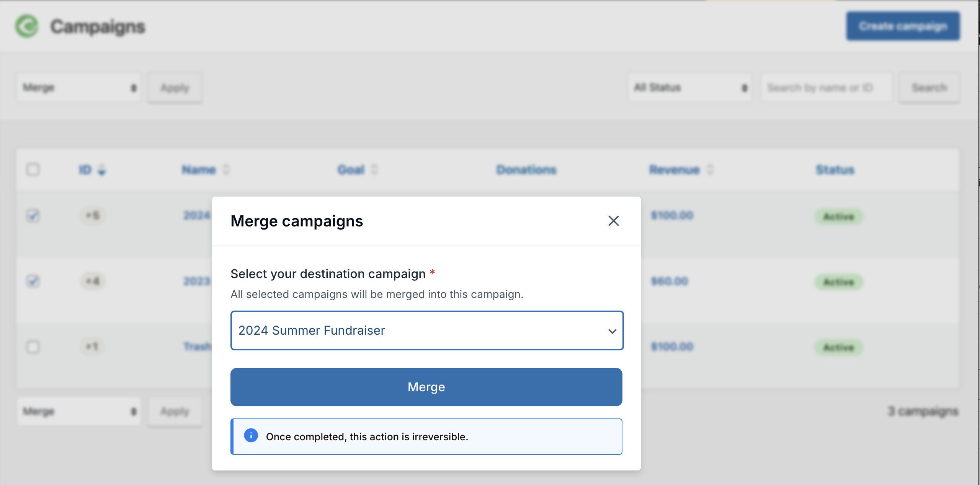This screenshot has height=485, width=980.
Task: Click the info icon beside irreversible warning
Action: [x=252, y=436]
